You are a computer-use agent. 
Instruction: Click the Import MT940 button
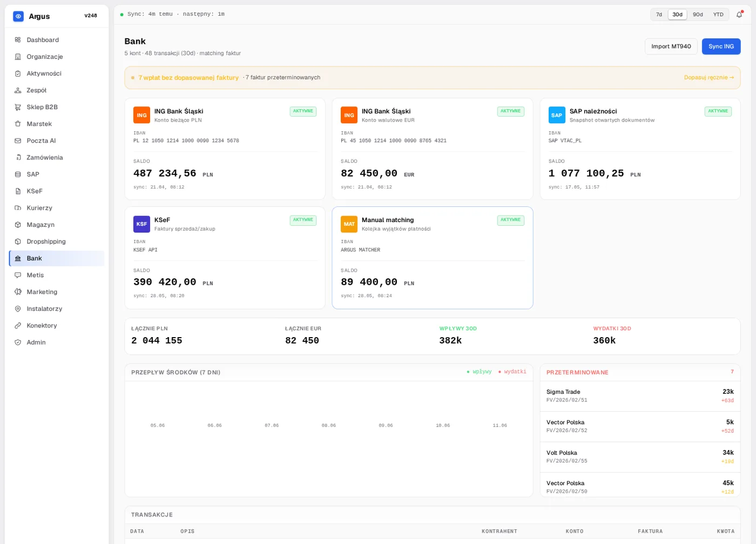671,46
